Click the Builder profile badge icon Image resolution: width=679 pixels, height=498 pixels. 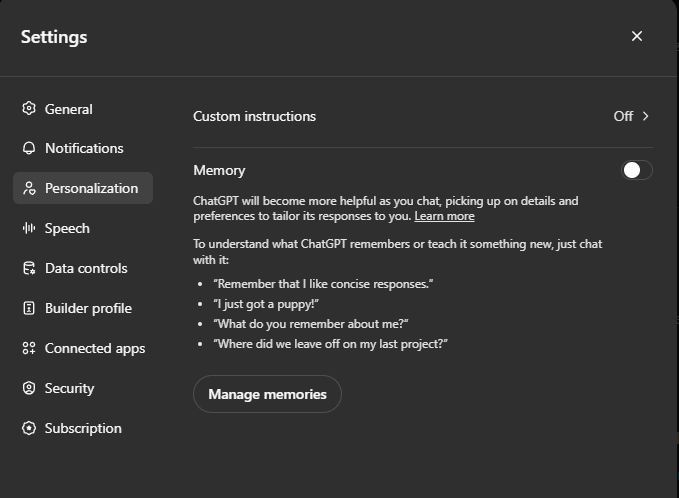point(29,308)
